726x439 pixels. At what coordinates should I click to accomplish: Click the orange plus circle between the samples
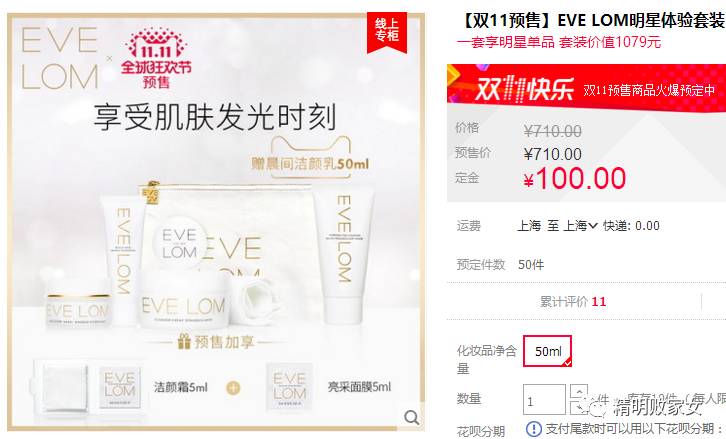point(233,388)
